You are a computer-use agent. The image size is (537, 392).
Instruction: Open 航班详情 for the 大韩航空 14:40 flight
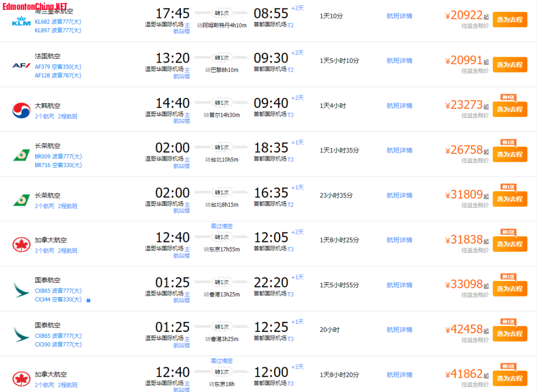399,106
